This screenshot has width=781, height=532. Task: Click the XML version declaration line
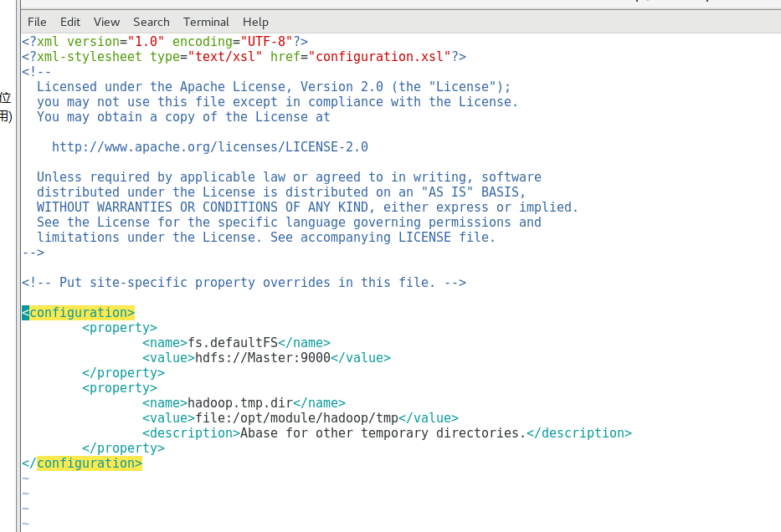[165, 41]
